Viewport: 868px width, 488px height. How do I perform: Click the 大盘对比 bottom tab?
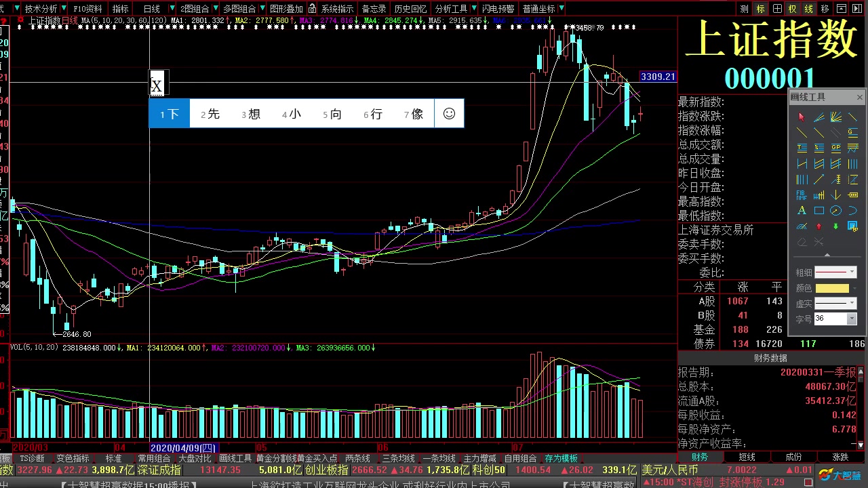click(x=195, y=458)
